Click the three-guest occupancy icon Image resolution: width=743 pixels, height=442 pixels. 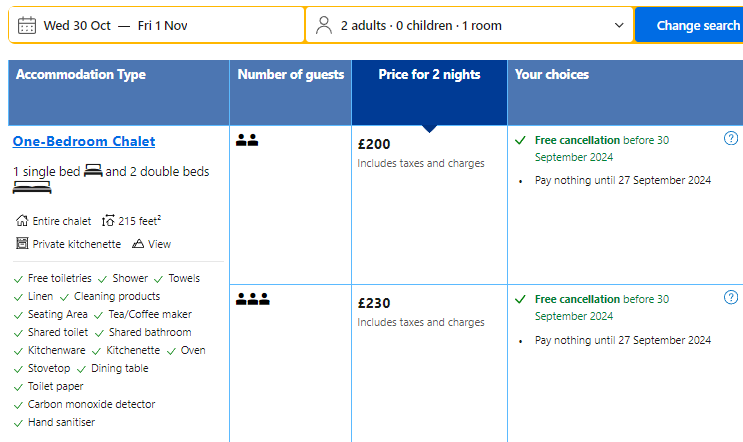tap(253, 298)
